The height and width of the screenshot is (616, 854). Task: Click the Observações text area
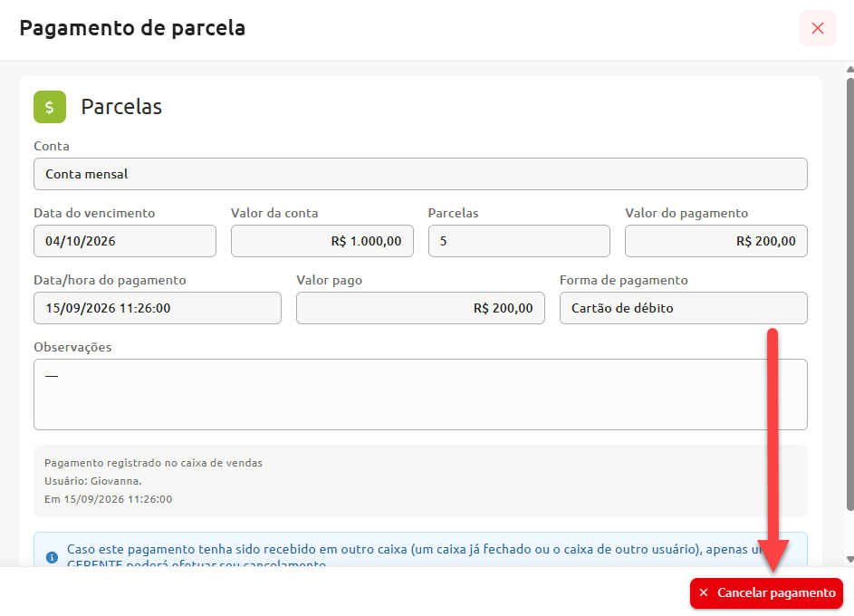point(420,394)
